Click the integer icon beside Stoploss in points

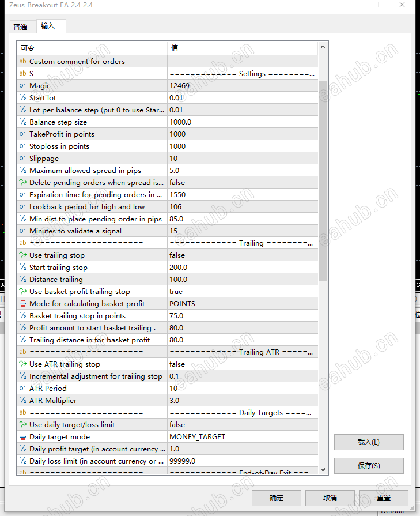tap(22, 146)
